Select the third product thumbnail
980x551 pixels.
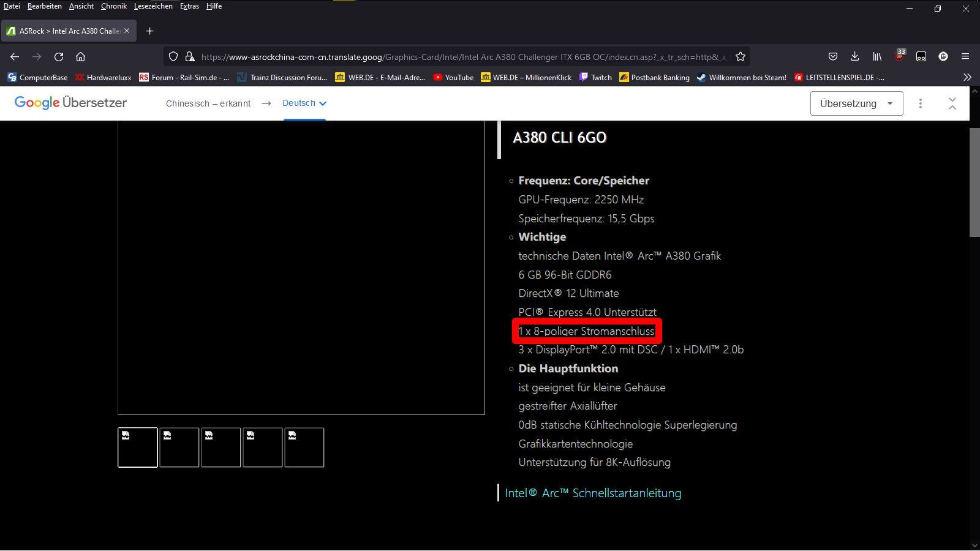click(x=221, y=448)
